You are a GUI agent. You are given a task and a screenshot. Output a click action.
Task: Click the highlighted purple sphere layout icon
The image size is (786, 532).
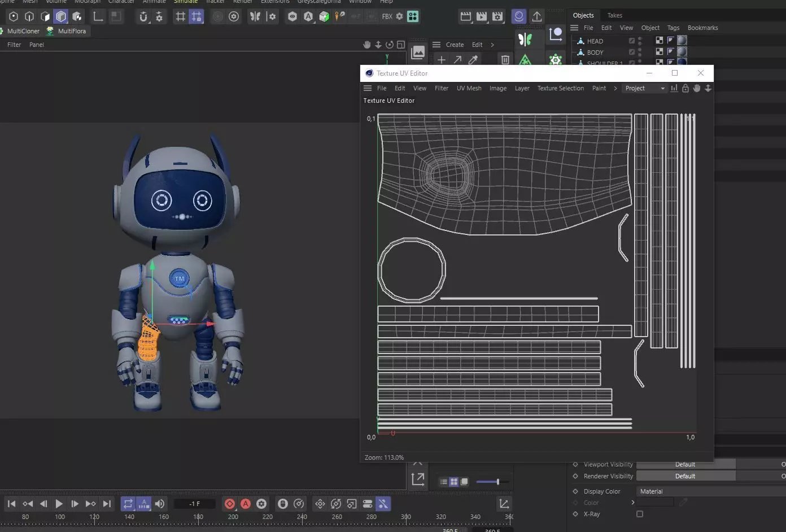(518, 16)
